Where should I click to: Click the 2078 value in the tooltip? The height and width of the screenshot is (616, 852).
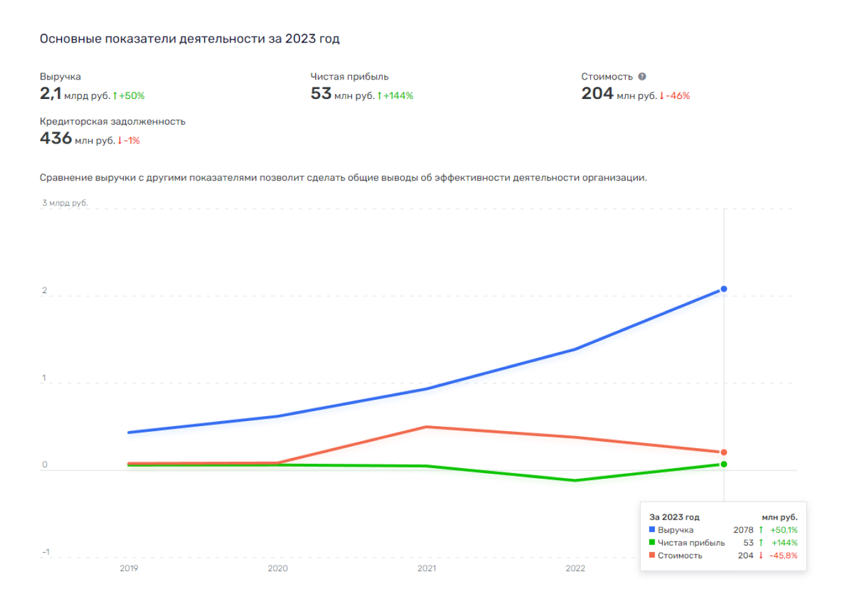(x=744, y=530)
